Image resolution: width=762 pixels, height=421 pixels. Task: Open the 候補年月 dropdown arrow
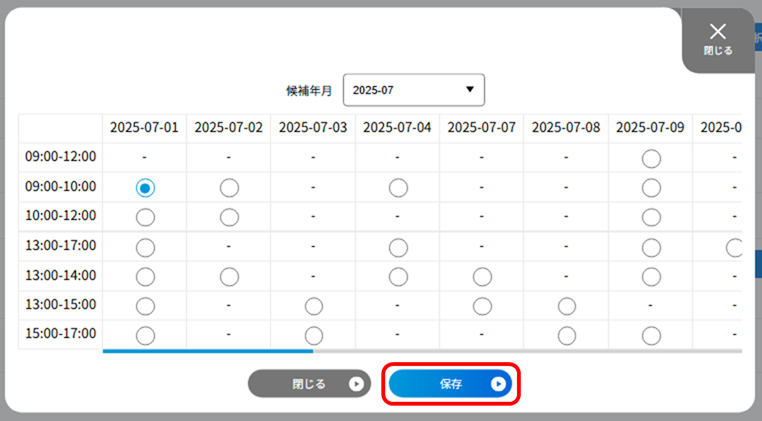click(x=469, y=89)
